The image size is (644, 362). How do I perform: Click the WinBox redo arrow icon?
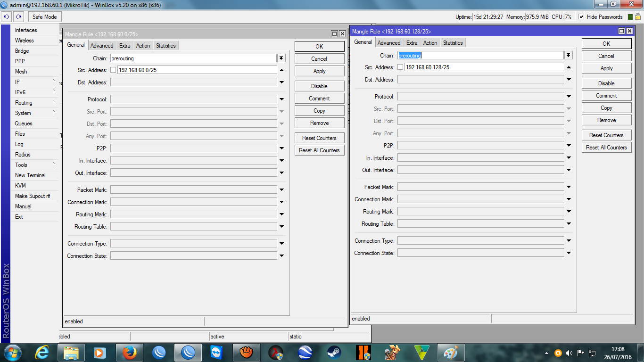[x=18, y=16]
